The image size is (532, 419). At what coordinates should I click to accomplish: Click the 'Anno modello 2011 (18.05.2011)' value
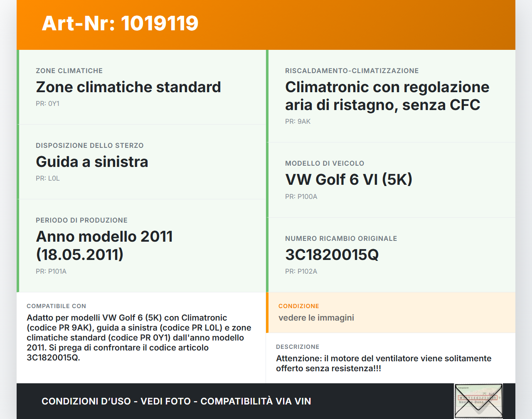104,245
